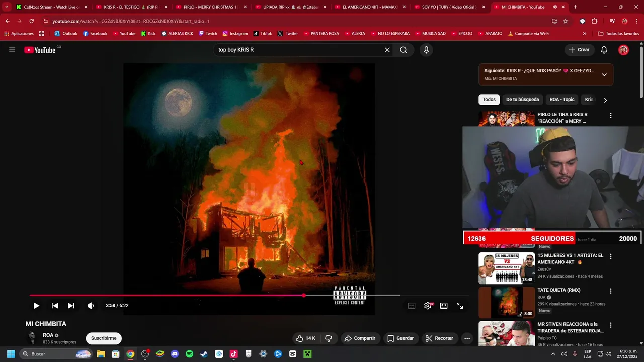Show hidden system tray icons
The image size is (644, 362).
coord(553,354)
